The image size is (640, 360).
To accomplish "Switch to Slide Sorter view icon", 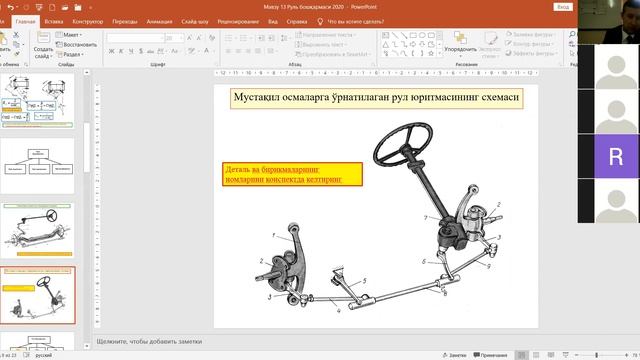I will 536,355.
